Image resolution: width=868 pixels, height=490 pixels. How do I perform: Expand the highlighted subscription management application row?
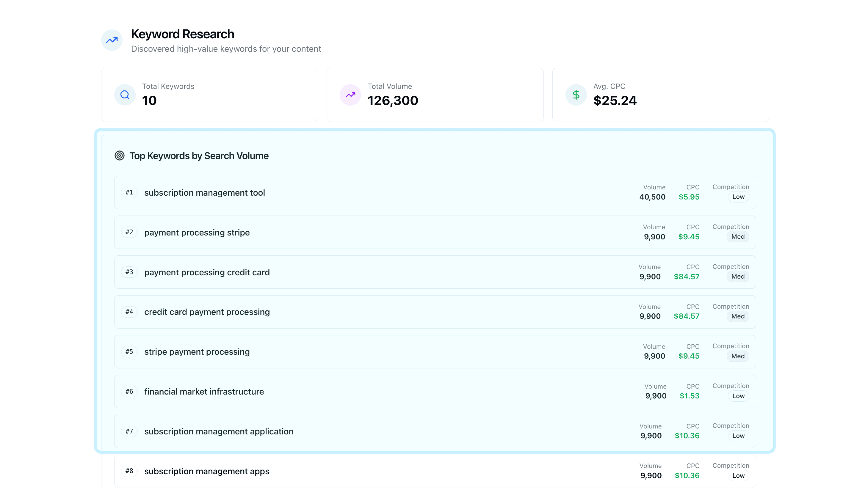click(x=435, y=431)
